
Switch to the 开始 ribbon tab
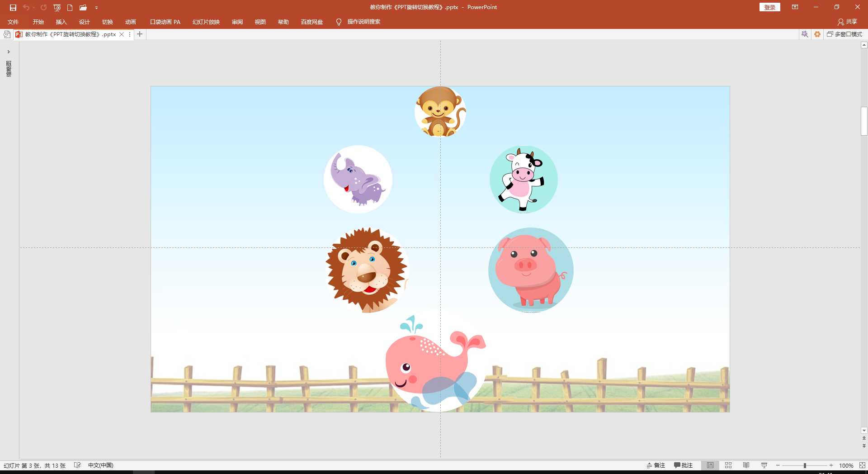(38, 22)
